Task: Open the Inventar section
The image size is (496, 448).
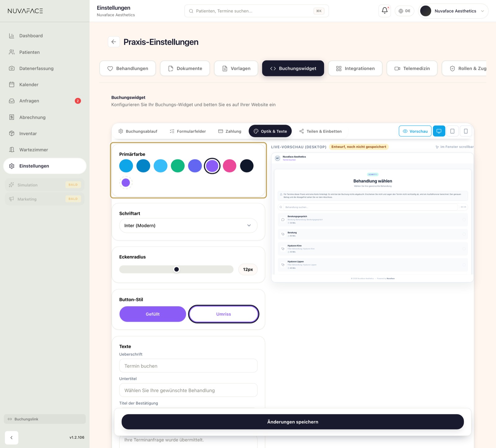Action: click(45, 133)
